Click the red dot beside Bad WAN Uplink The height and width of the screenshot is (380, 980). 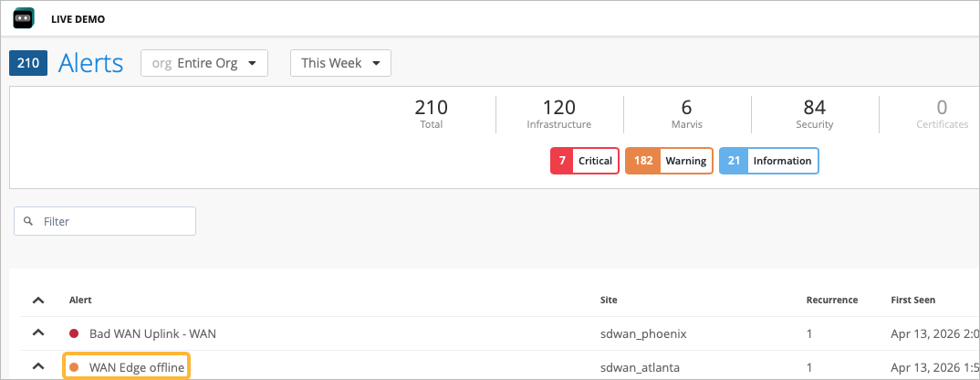(74, 333)
